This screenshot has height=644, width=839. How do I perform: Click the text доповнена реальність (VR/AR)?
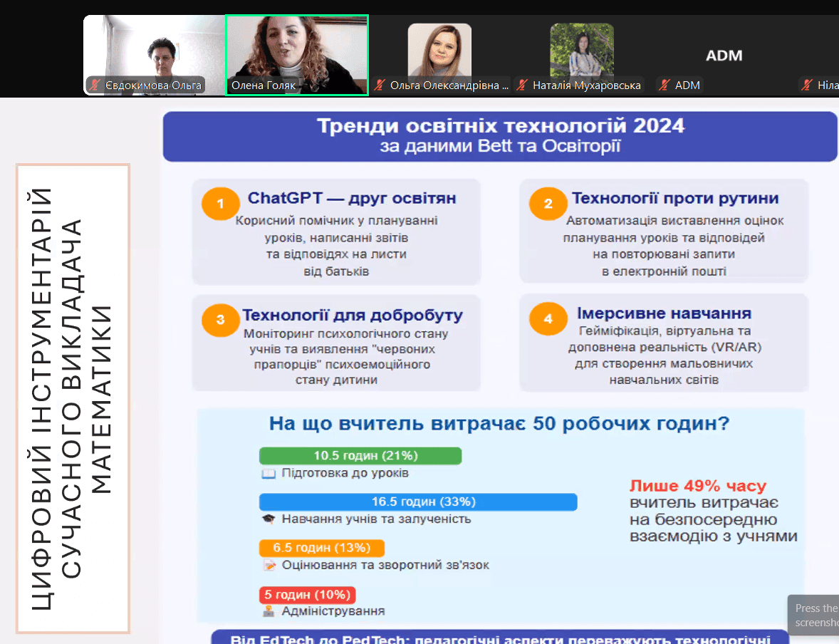point(665,347)
